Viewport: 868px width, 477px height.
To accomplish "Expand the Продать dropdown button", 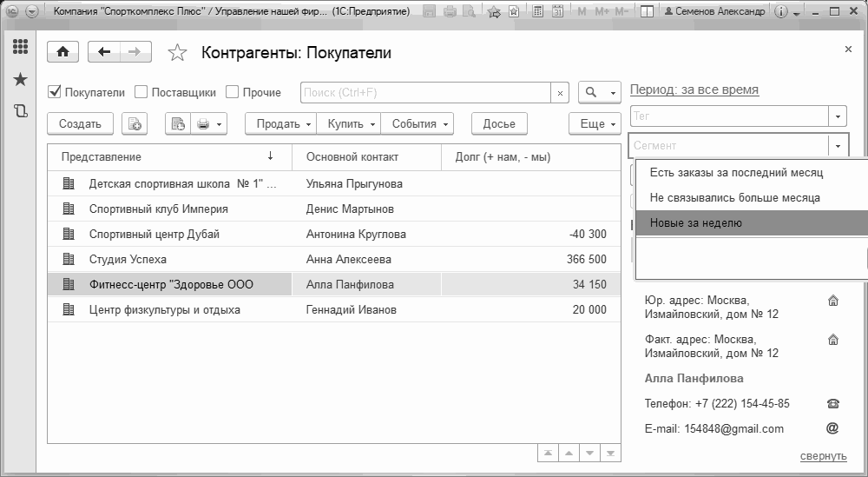I will coord(282,124).
